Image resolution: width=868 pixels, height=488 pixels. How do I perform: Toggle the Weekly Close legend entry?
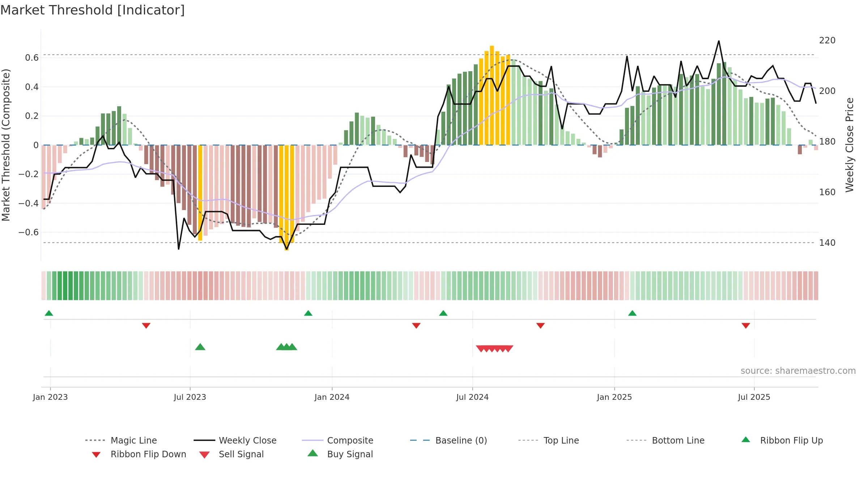click(235, 440)
